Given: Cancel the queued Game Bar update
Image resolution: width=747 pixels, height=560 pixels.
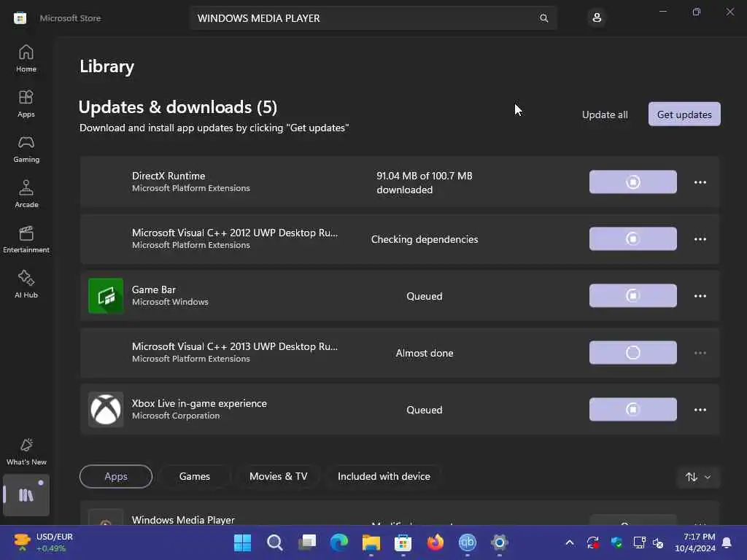Looking at the screenshot, I should click(x=632, y=296).
